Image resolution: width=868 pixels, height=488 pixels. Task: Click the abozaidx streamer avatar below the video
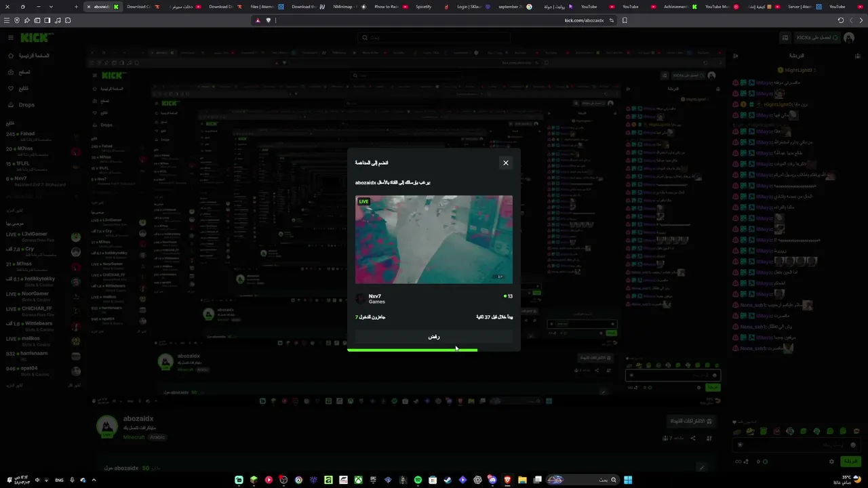click(x=106, y=426)
